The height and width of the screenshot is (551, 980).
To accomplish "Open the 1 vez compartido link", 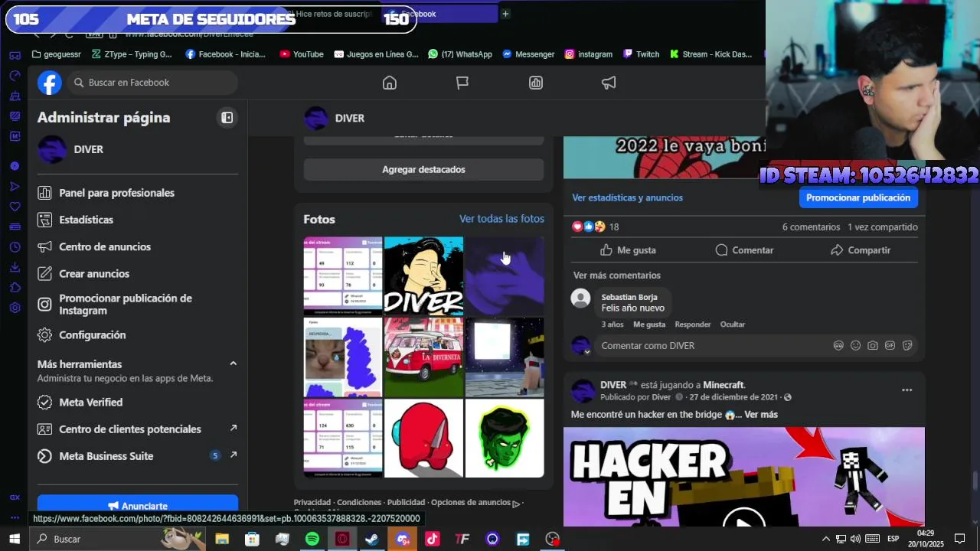I will click(x=883, y=227).
